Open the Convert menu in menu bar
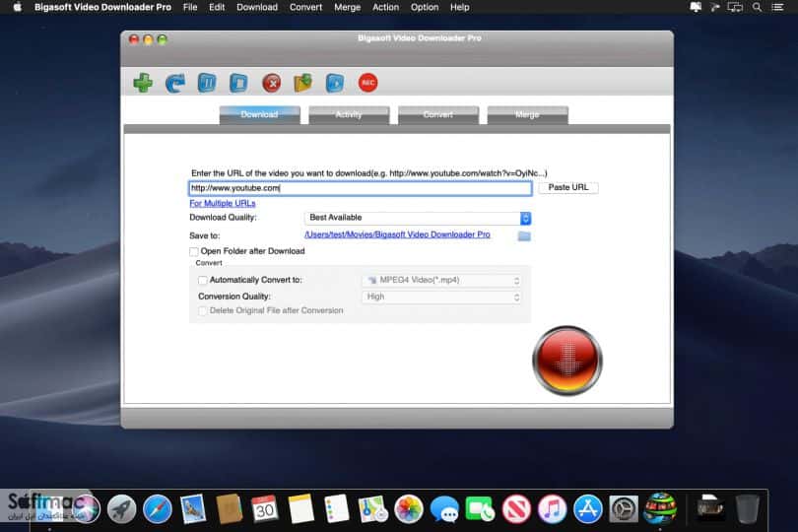Viewport: 798px width, 532px height. 305,7
